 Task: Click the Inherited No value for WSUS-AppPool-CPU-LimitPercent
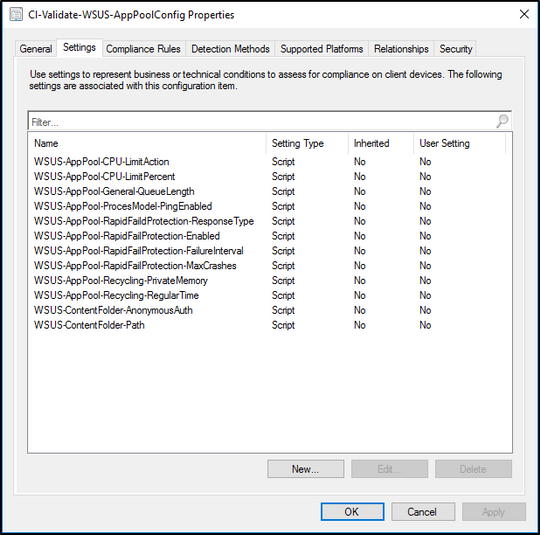tap(360, 176)
